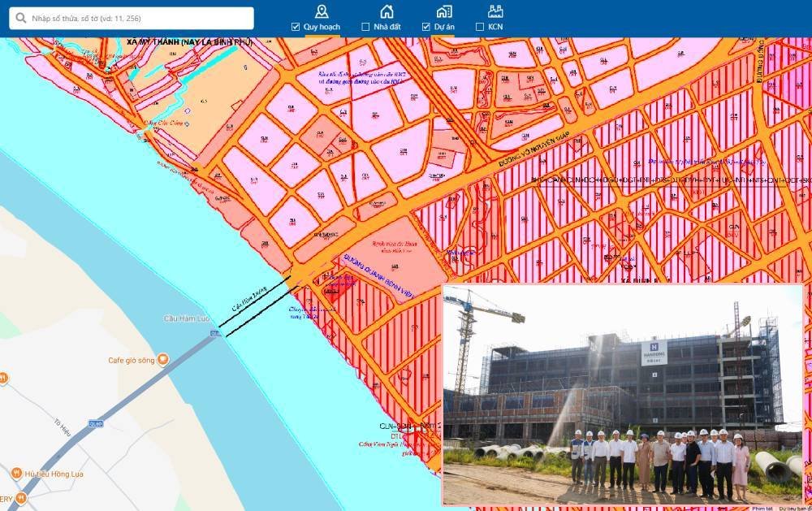Enable the Nhà đất checkbox
The image size is (812, 511).
point(365,27)
